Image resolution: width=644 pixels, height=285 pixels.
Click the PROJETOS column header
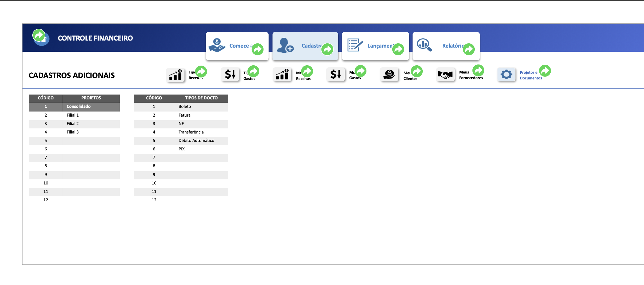point(91,98)
